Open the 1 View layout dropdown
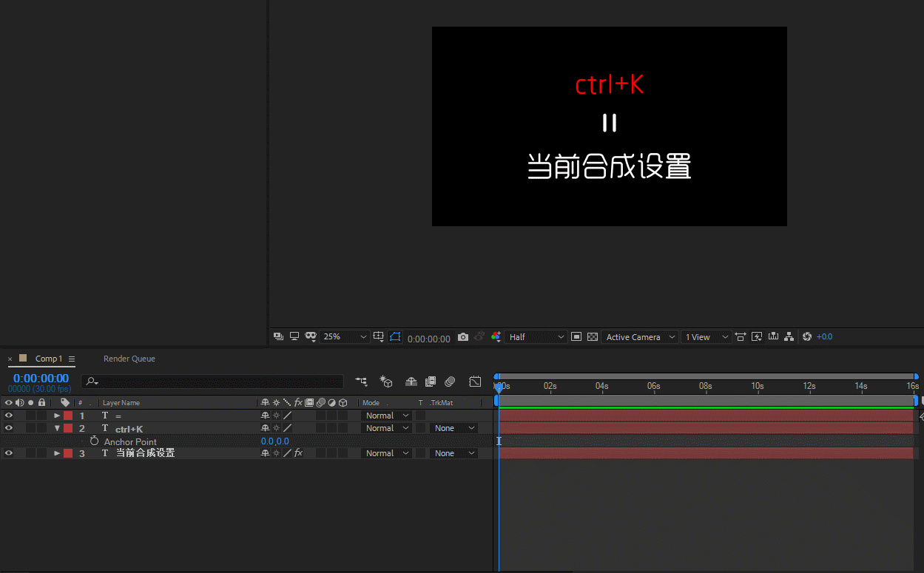The width and height of the screenshot is (924, 573). (706, 336)
